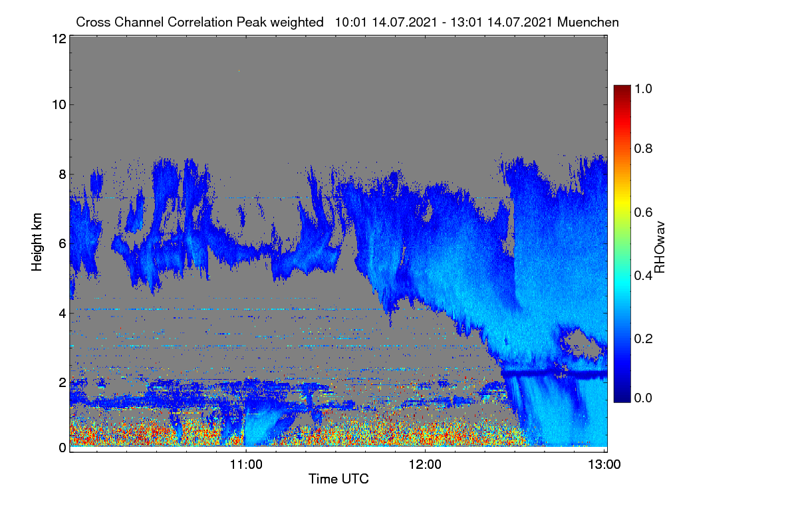The height and width of the screenshot is (532, 798).
Task: Click the 'Height km' axis label
Action: click(37, 243)
